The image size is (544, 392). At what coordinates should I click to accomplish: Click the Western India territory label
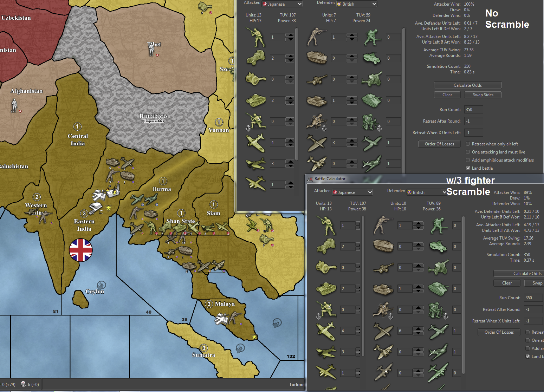tap(36, 209)
